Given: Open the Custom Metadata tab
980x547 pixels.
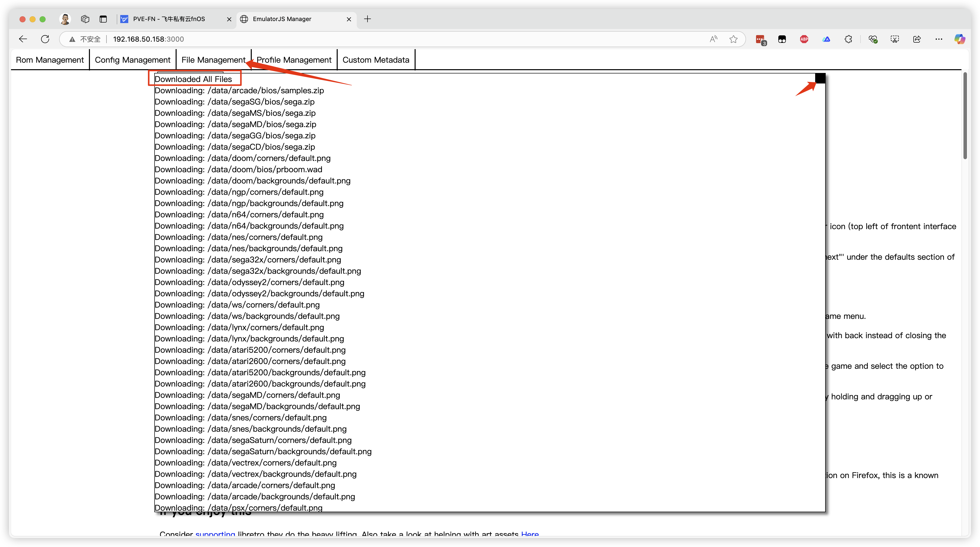Looking at the screenshot, I should [x=376, y=60].
